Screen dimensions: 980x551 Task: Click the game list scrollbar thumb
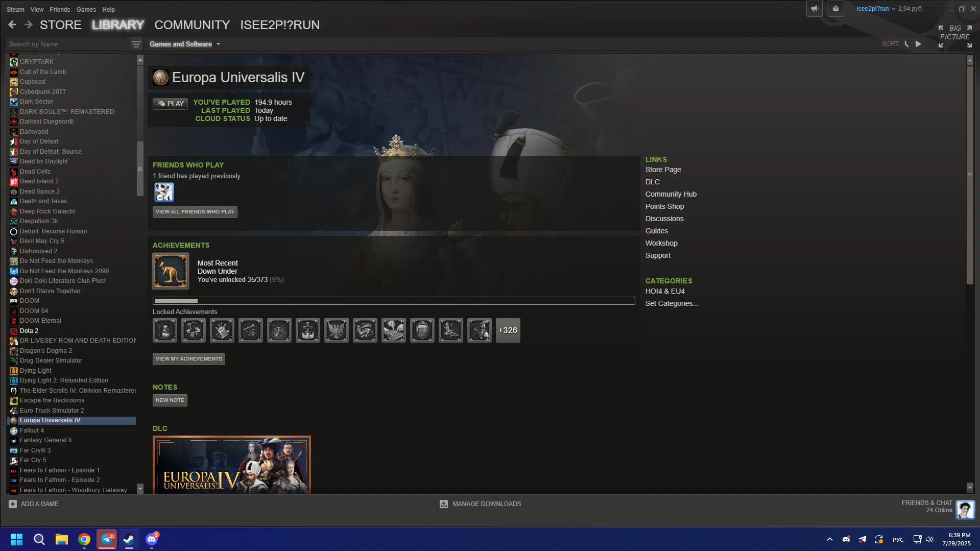140,169
